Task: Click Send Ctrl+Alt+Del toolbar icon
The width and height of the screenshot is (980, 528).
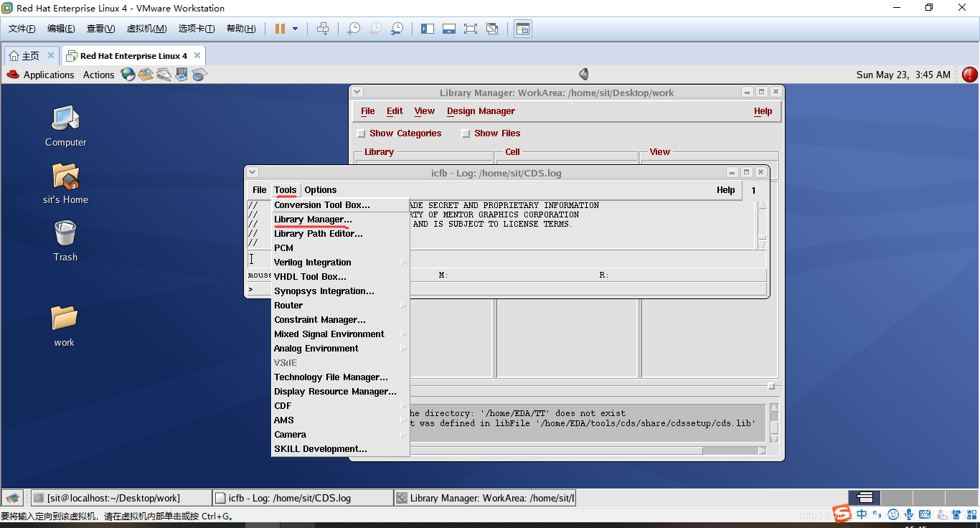Action: [x=323, y=29]
